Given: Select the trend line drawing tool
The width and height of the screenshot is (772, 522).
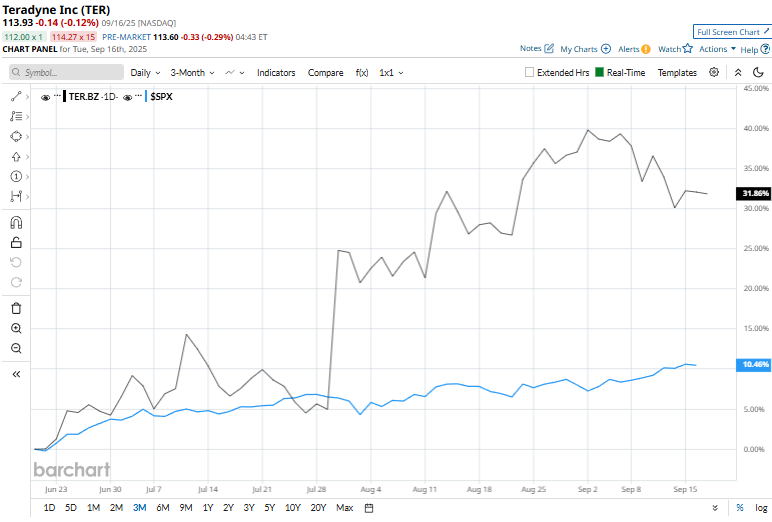Looking at the screenshot, I should tap(16, 97).
